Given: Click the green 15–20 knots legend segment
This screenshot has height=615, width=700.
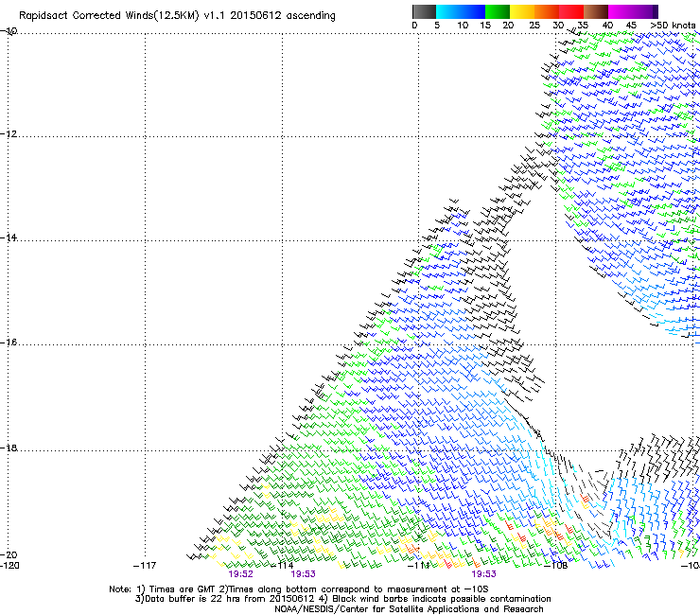Looking at the screenshot, I should [498, 11].
